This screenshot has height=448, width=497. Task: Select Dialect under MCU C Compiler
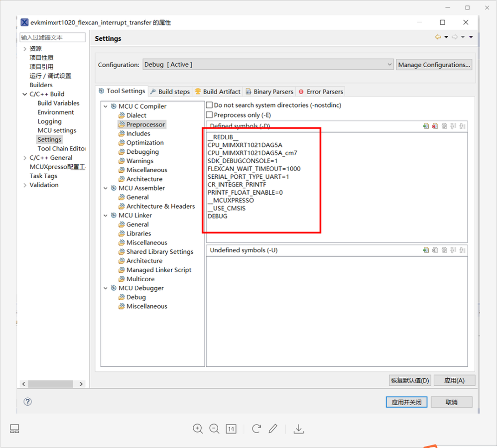(136, 115)
